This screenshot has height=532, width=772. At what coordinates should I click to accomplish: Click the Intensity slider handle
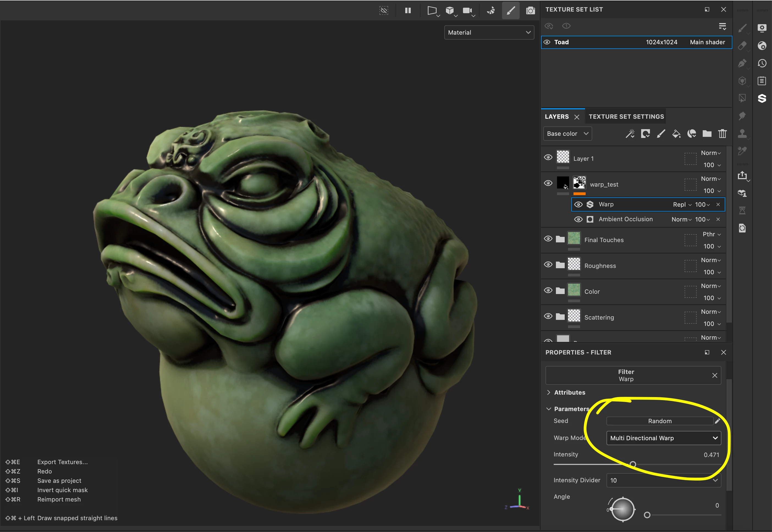(x=633, y=464)
